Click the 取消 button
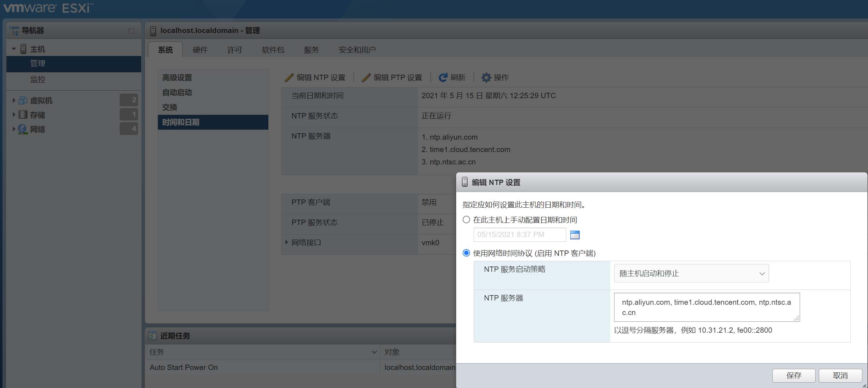The image size is (868, 388). [840, 376]
